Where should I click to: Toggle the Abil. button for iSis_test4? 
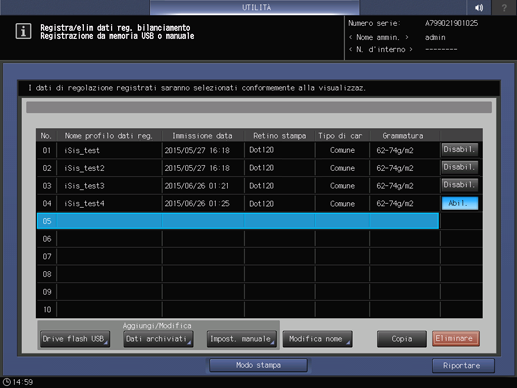tap(460, 203)
